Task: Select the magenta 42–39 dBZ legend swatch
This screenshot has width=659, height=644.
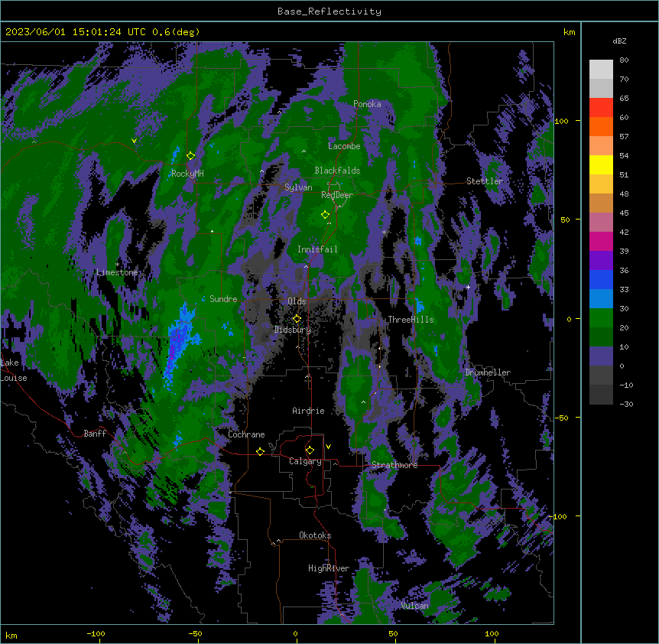Action: [x=601, y=241]
